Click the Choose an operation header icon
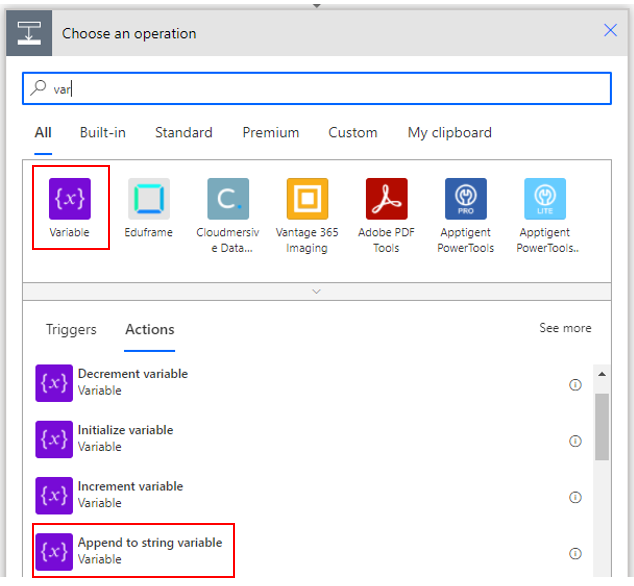This screenshot has width=634, height=586. point(29,33)
